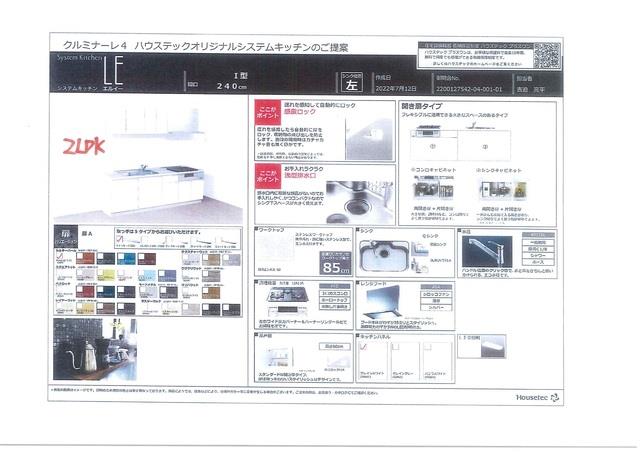Click the QR code in the top-right corner
The image size is (640, 452).
coord(545,53)
